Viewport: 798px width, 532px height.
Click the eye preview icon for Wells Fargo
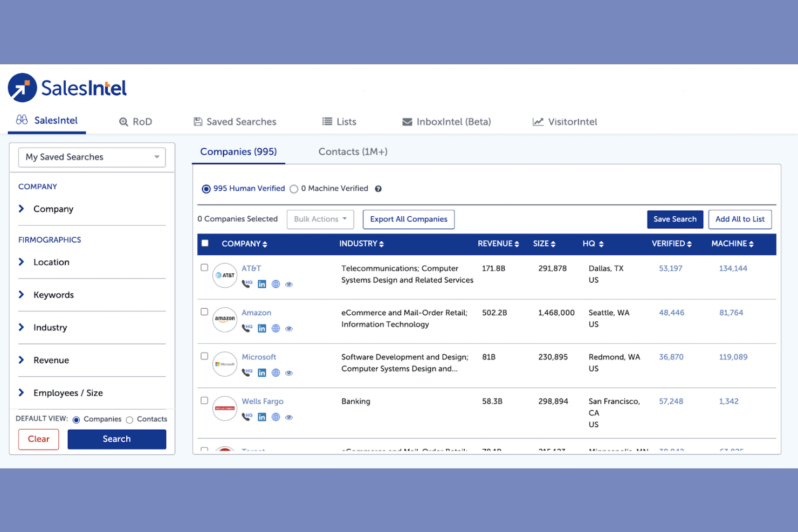tap(289, 417)
